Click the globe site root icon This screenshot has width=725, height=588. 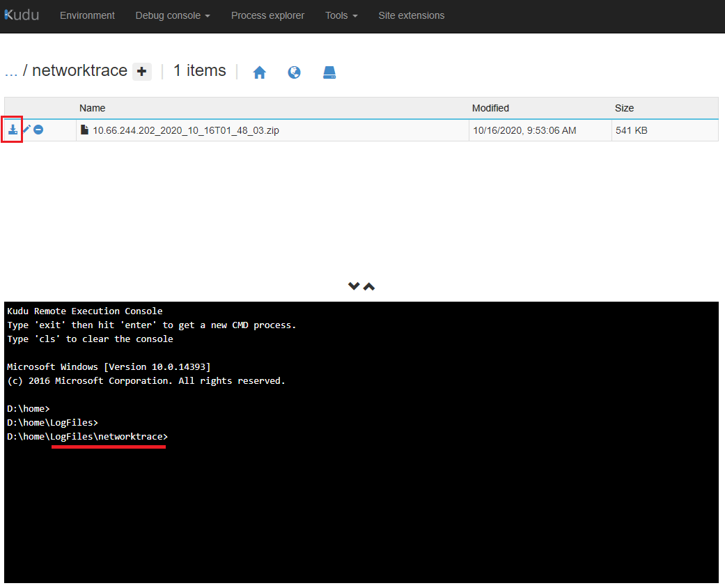point(294,72)
